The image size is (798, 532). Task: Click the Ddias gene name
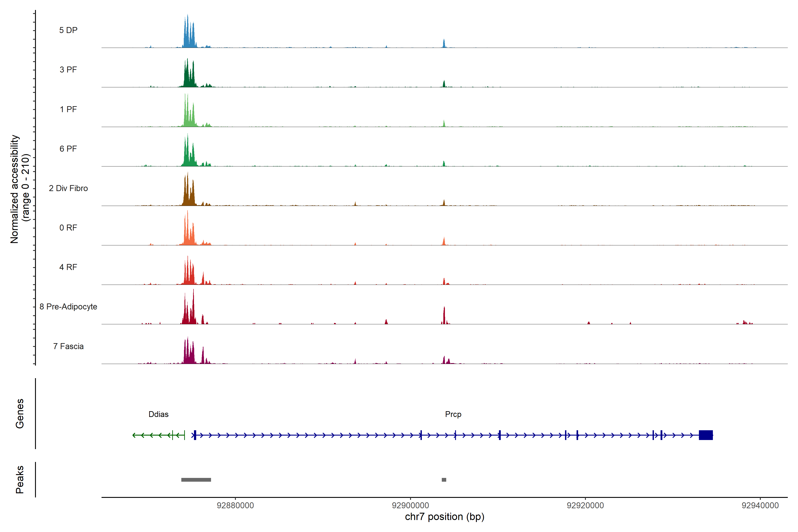click(x=158, y=414)
